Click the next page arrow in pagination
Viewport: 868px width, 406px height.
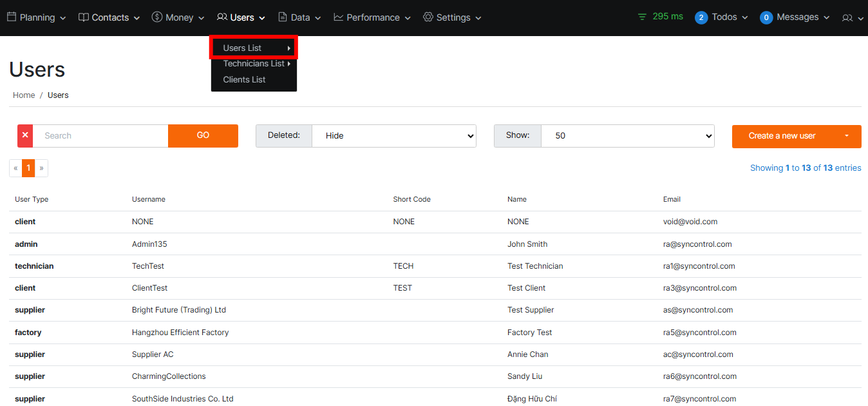click(41, 168)
